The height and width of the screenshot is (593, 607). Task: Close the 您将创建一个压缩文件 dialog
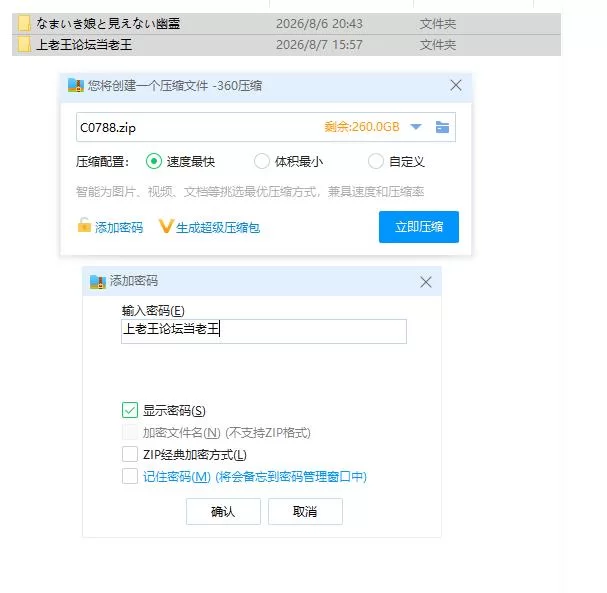click(456, 85)
